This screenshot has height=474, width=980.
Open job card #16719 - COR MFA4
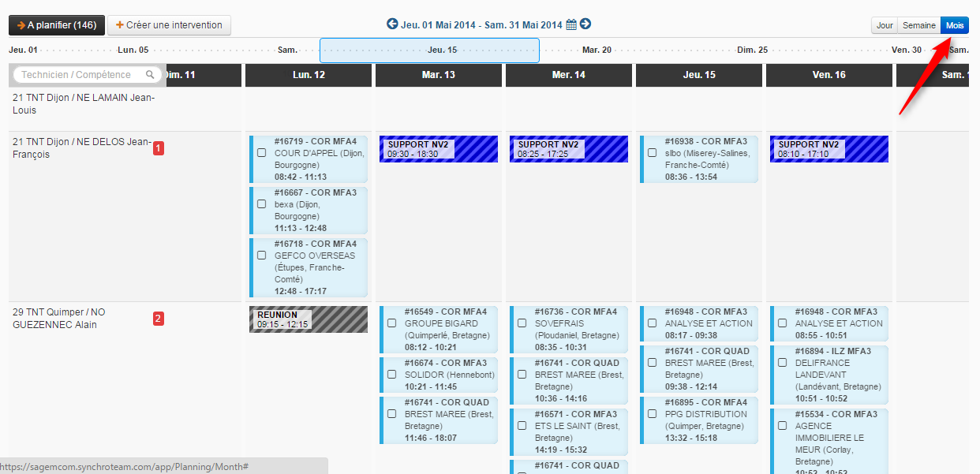point(309,159)
